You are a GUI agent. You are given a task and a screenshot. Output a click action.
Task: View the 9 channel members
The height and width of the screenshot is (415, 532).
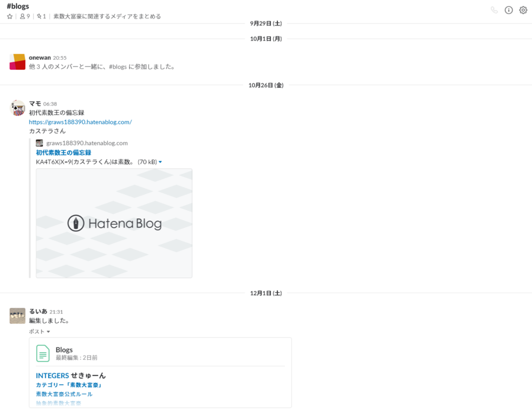(25, 16)
